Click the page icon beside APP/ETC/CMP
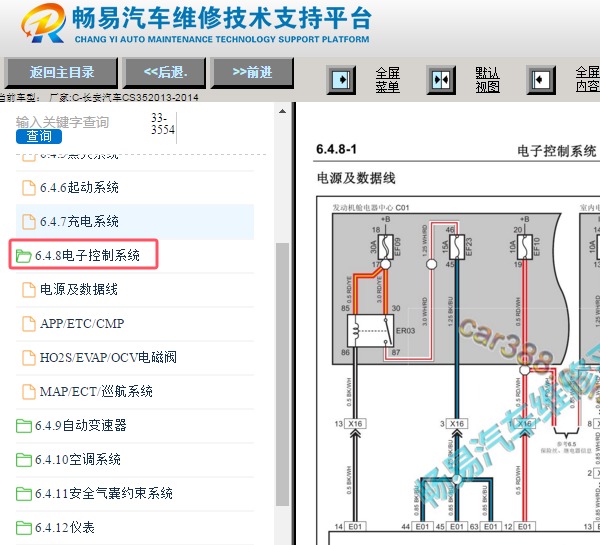This screenshot has width=600, height=545. coord(29,324)
